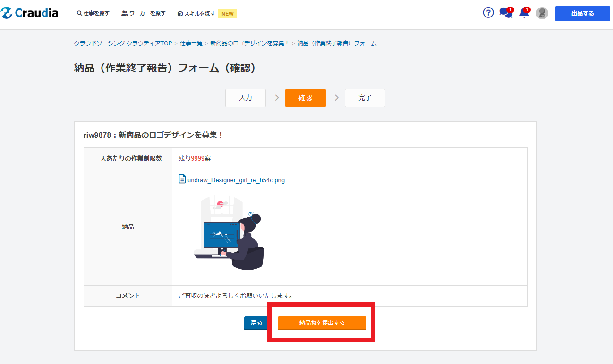613x364 pixels.
Task: Click the designer girl illustration thumbnail
Action: (230, 233)
